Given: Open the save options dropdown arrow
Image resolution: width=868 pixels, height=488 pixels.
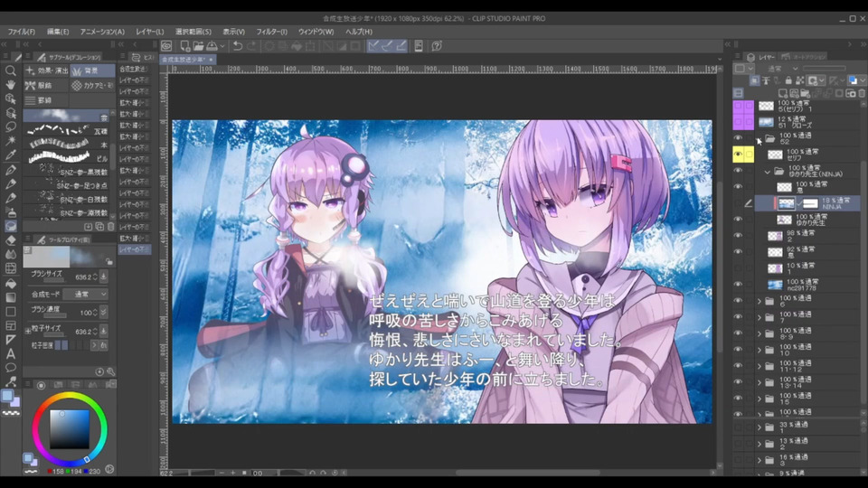Looking at the screenshot, I should coord(222,46).
